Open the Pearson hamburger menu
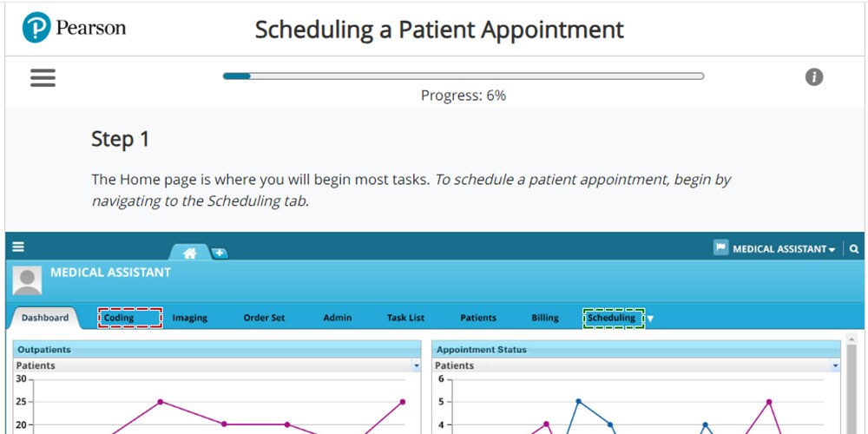 coord(43,77)
